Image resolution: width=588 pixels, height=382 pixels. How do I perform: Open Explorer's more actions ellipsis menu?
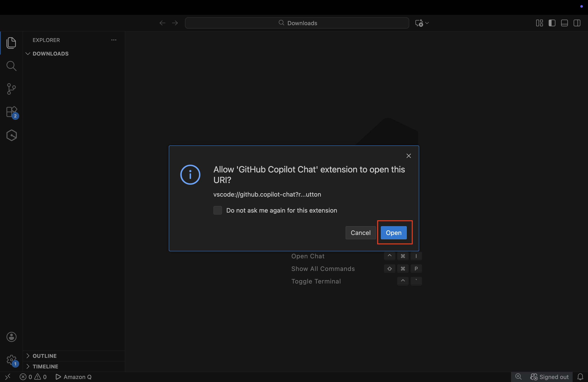114,40
